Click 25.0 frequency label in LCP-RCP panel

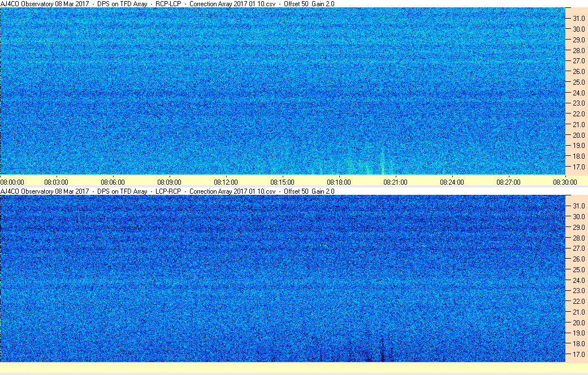[x=578, y=270]
